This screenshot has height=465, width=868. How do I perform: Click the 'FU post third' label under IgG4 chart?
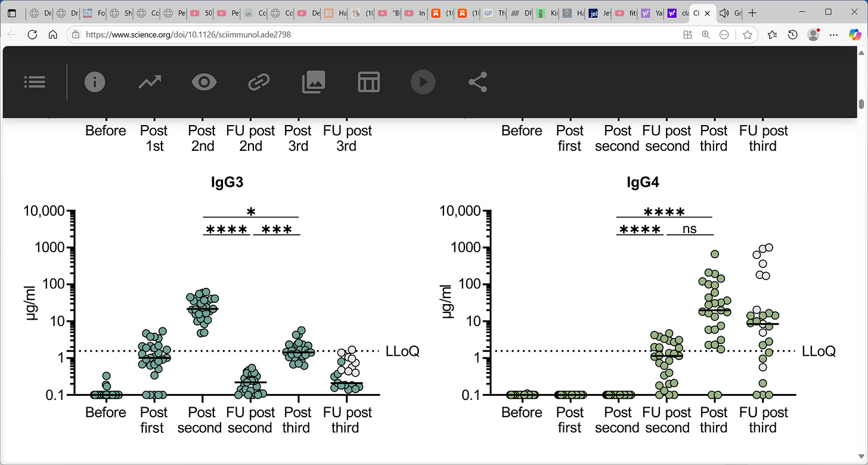click(x=764, y=420)
